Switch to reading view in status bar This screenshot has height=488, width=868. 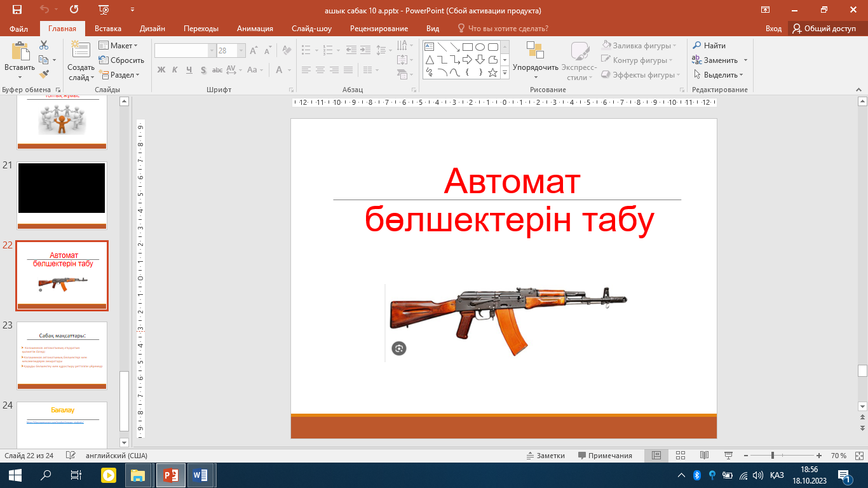(704, 456)
